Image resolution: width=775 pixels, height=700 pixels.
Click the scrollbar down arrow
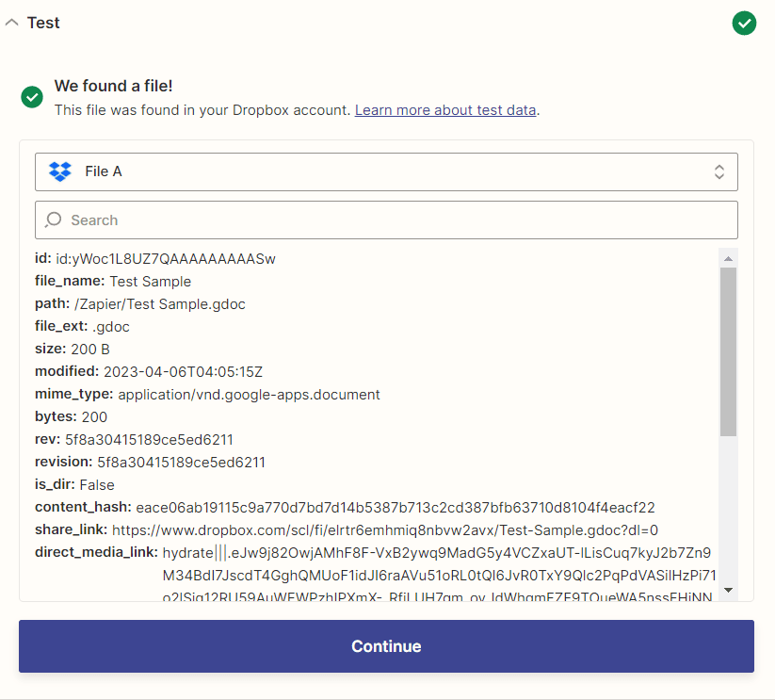[730, 589]
